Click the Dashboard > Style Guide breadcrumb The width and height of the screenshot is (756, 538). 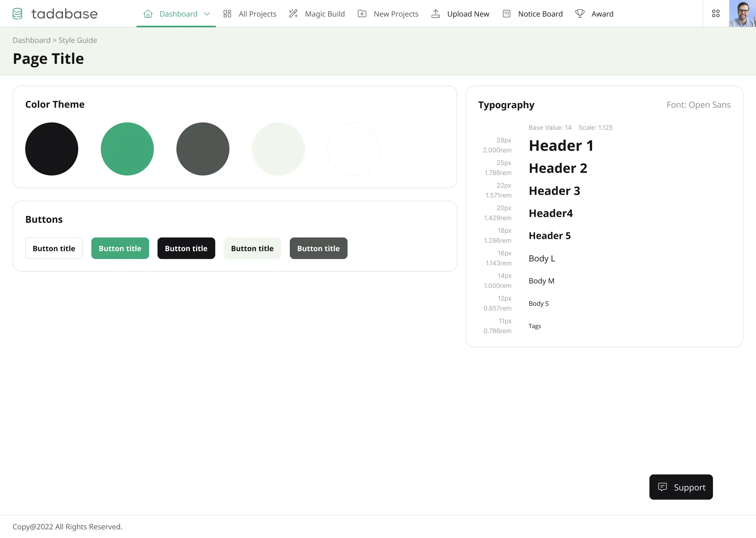point(55,40)
